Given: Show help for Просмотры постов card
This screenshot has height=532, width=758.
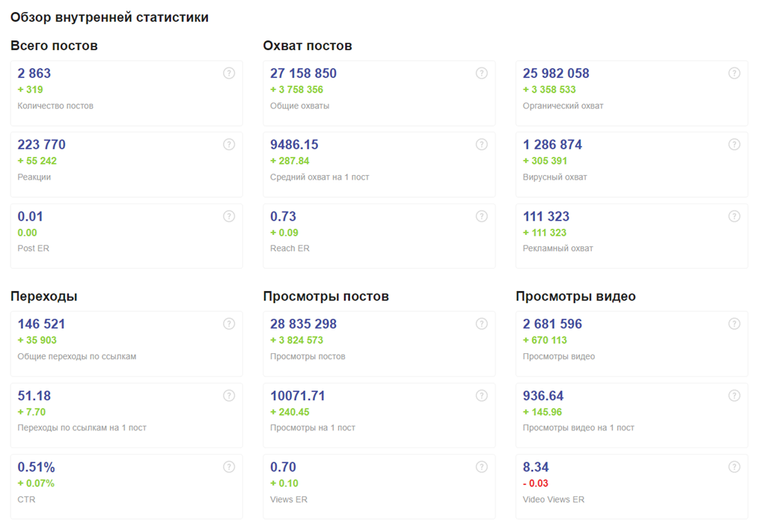Looking at the screenshot, I should coord(481,324).
